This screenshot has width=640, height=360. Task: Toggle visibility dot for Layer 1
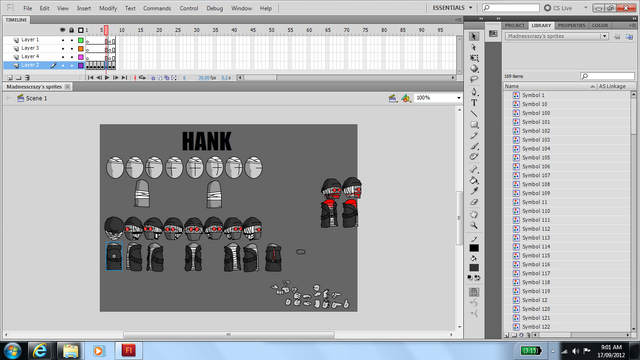[63, 40]
